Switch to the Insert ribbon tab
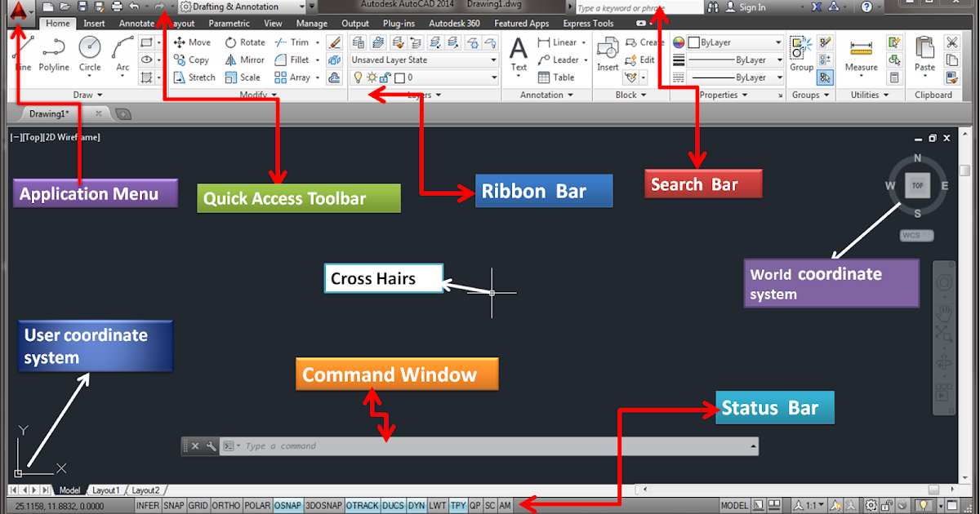Image resolution: width=980 pixels, height=514 pixels. [94, 24]
